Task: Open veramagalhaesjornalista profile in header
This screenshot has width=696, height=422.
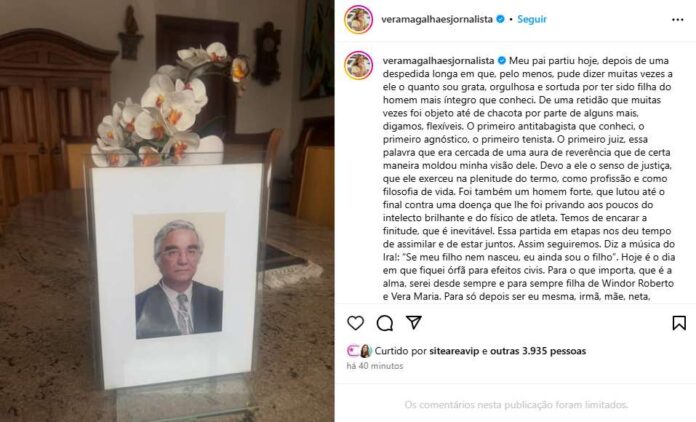Action: 437,19
